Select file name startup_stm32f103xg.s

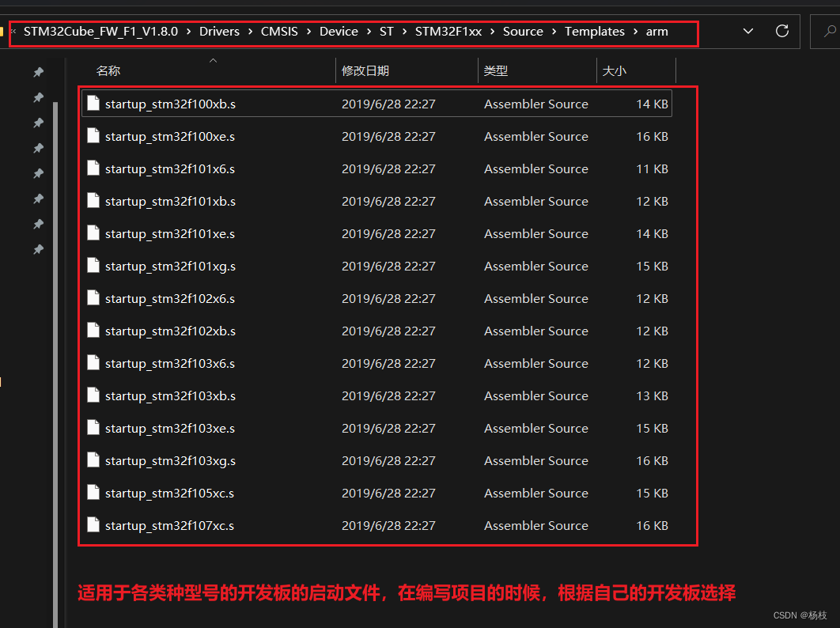(170, 461)
